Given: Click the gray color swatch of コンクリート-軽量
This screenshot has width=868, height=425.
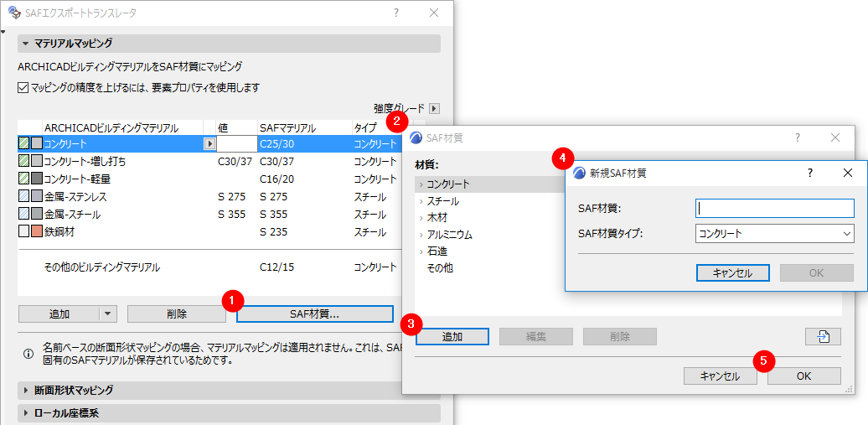Looking at the screenshot, I should coord(37,179).
